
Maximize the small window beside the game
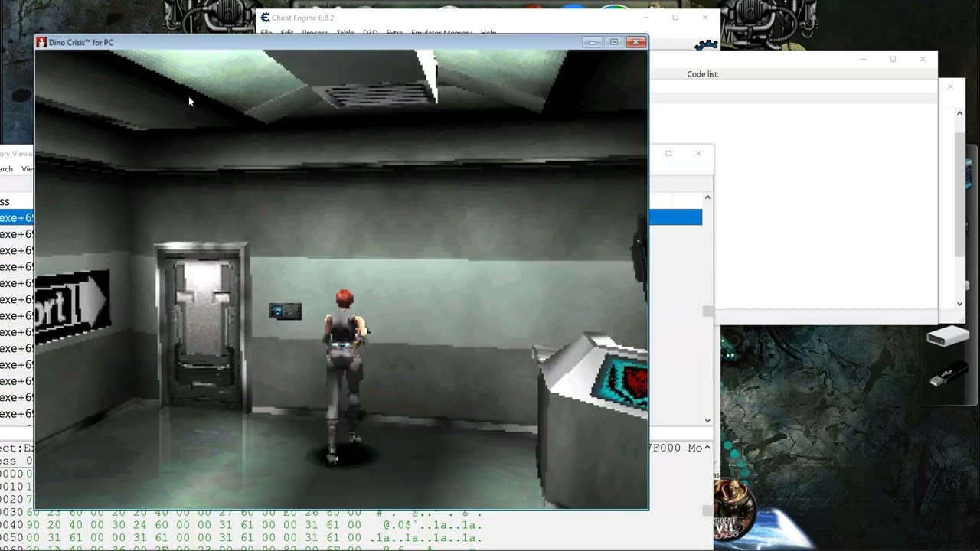(x=668, y=153)
